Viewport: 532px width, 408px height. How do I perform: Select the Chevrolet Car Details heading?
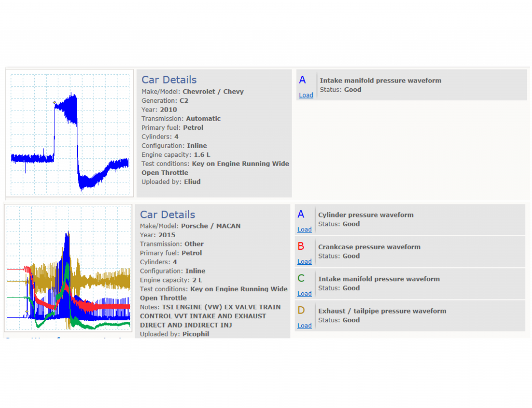pyautogui.click(x=169, y=79)
